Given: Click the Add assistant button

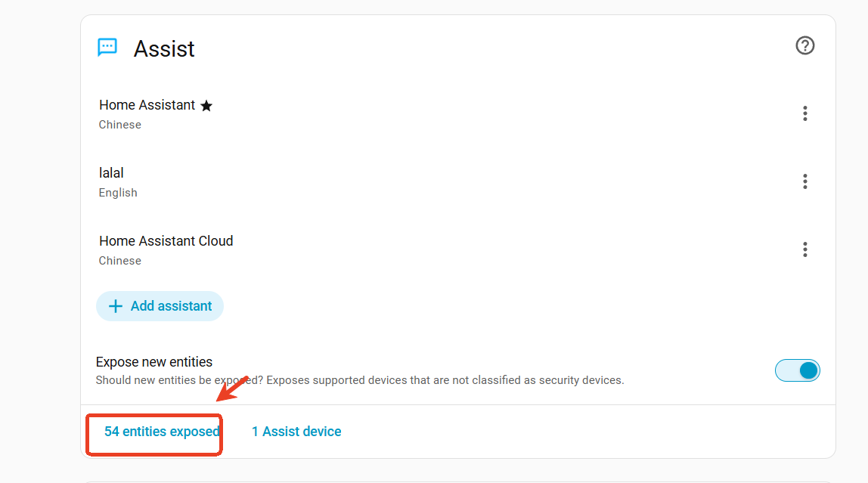Looking at the screenshot, I should [x=160, y=306].
